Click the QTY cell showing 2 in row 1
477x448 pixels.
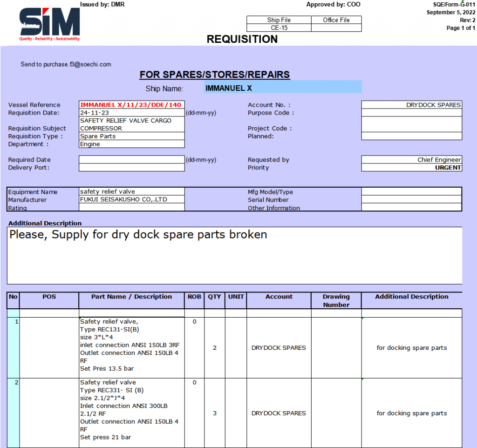(x=214, y=348)
